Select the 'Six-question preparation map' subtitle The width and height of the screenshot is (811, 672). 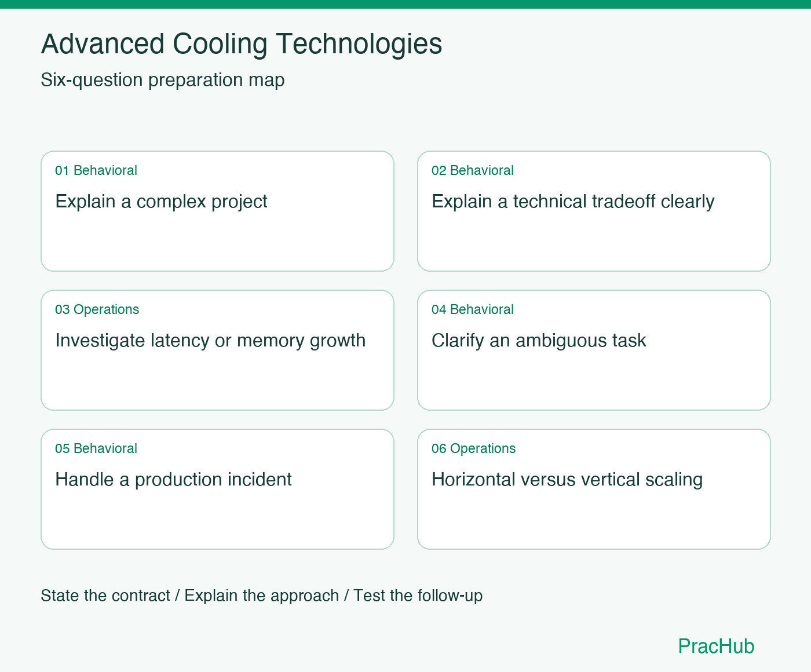[x=163, y=80]
